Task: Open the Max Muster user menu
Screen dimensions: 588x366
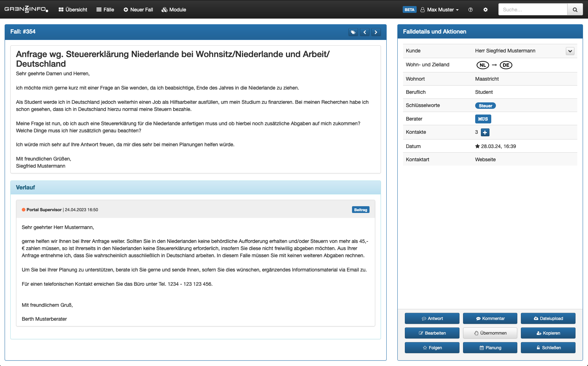Action: tap(439, 10)
